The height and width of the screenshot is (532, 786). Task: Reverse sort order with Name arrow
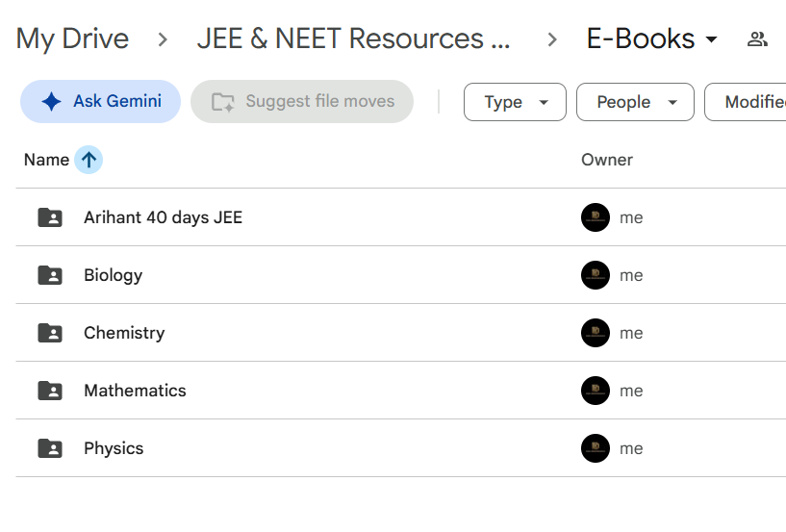(89, 160)
